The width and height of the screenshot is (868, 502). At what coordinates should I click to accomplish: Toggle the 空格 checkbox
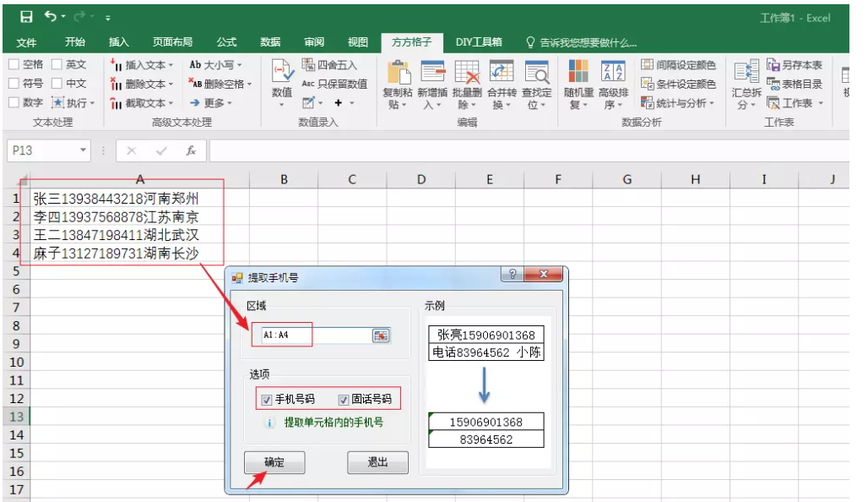pos(14,64)
